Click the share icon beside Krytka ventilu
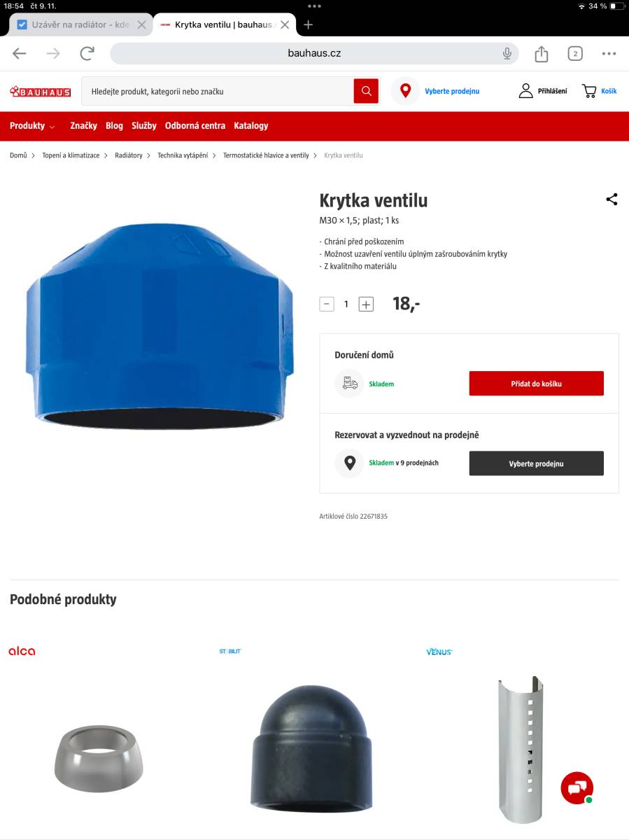This screenshot has width=629, height=840. (x=612, y=199)
